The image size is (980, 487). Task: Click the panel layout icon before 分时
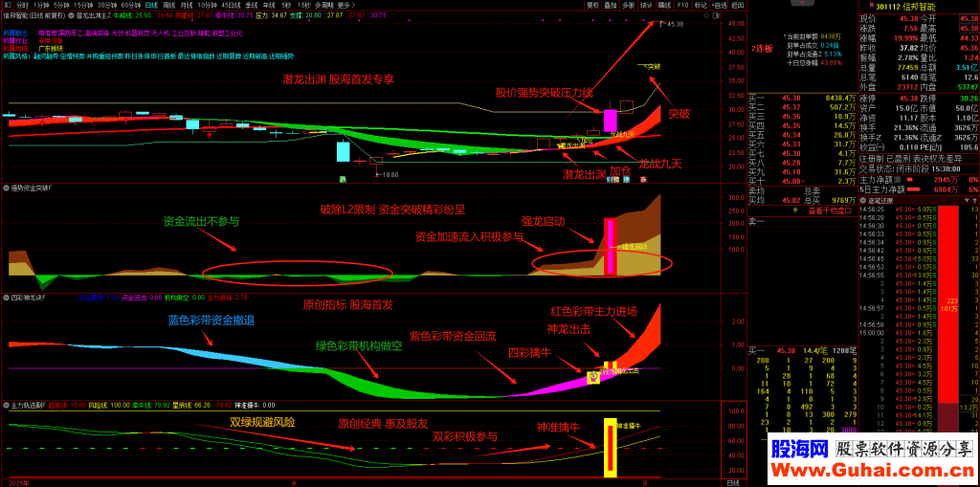(x=8, y=5)
